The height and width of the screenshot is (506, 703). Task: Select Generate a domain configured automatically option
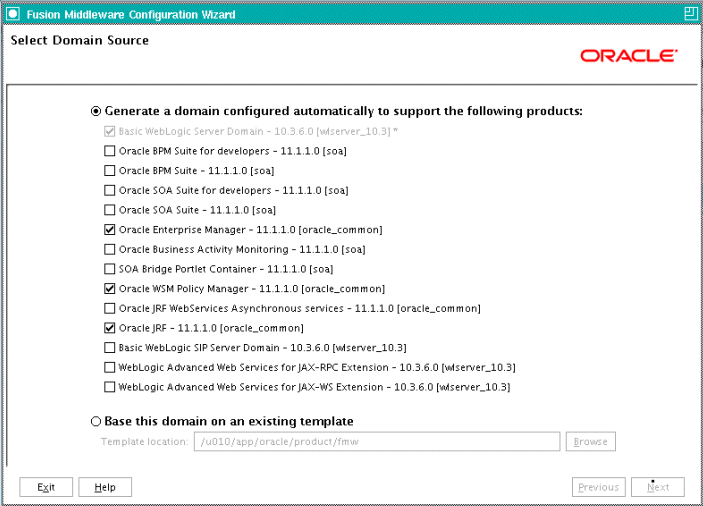[x=96, y=111]
